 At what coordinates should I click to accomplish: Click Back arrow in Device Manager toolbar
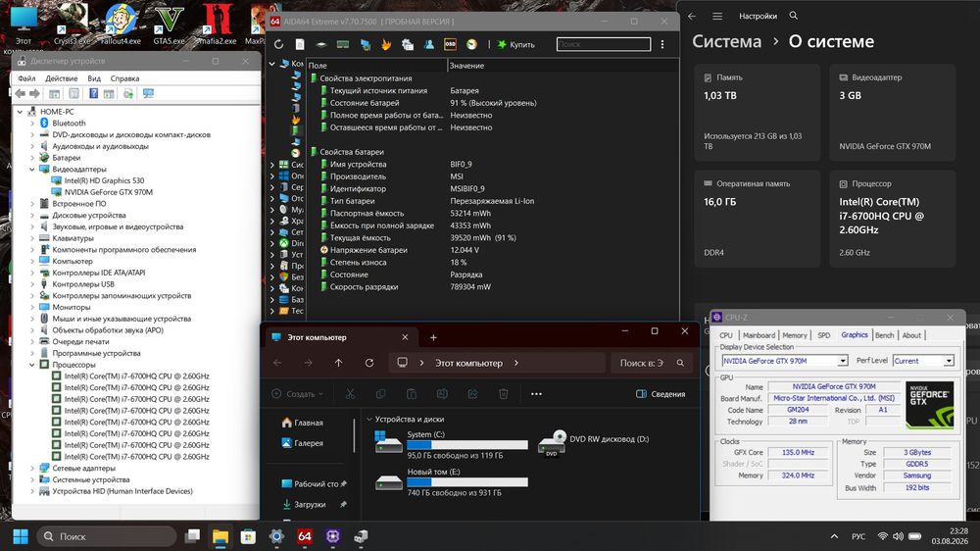click(x=20, y=93)
